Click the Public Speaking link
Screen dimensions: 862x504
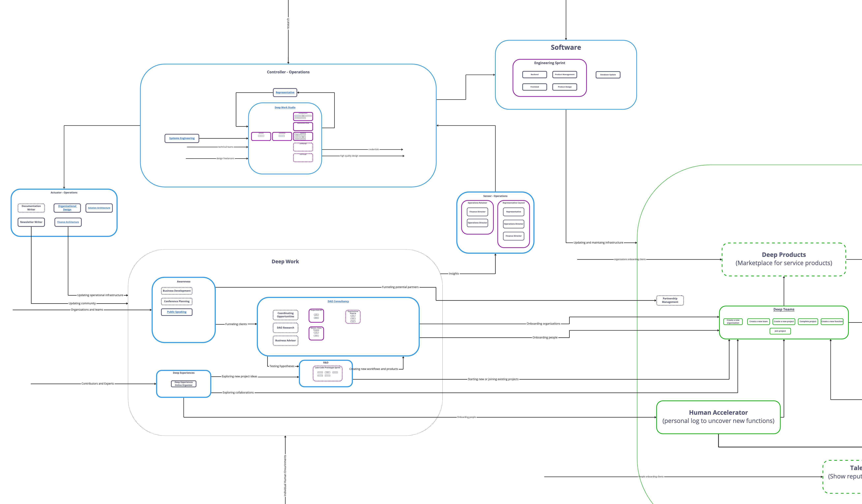[x=177, y=312]
